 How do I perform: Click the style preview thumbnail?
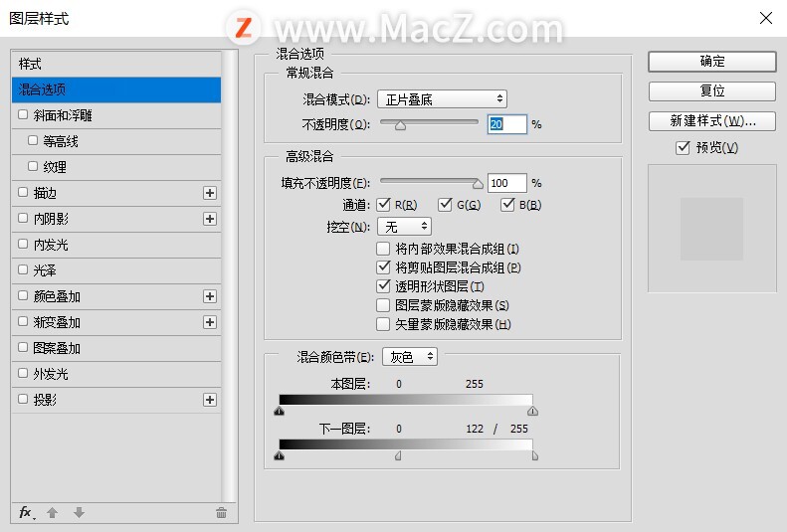[711, 229]
